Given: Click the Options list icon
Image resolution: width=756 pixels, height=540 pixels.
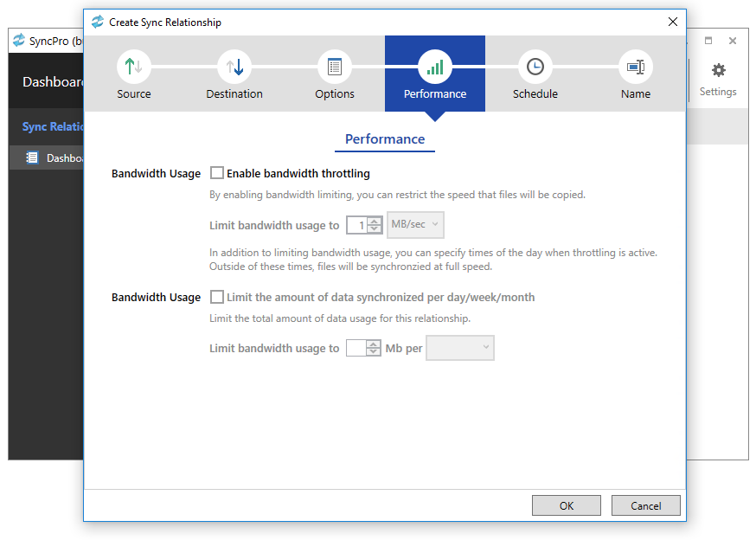Looking at the screenshot, I should pyautogui.click(x=335, y=67).
